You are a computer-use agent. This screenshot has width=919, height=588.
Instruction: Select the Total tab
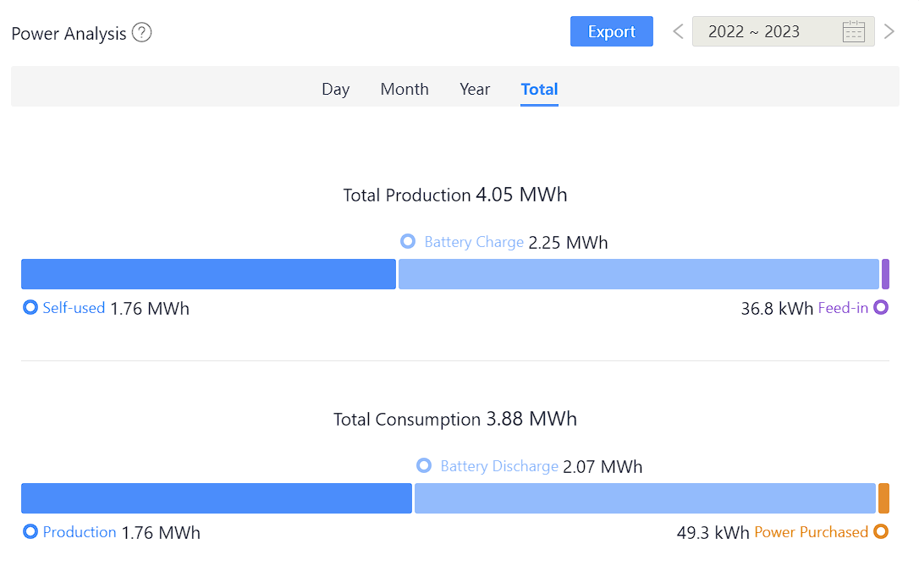(539, 89)
